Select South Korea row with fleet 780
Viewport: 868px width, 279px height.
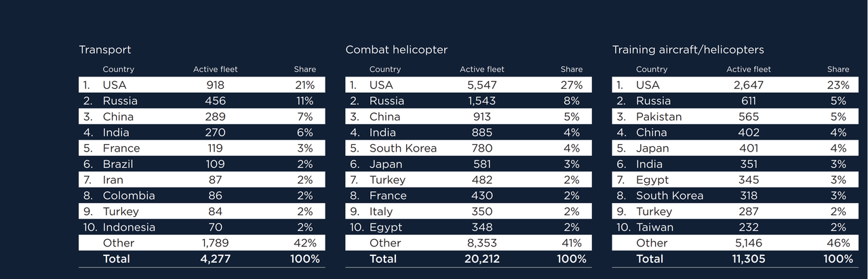(469, 148)
